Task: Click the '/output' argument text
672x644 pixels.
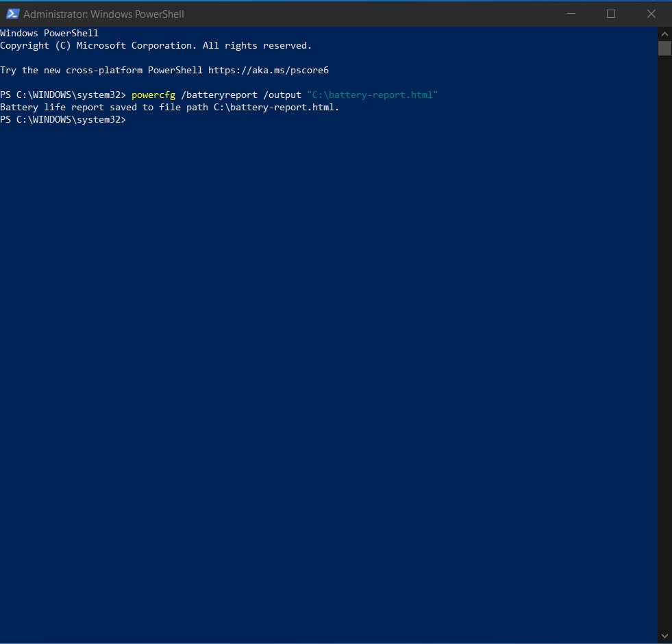Action: point(282,95)
